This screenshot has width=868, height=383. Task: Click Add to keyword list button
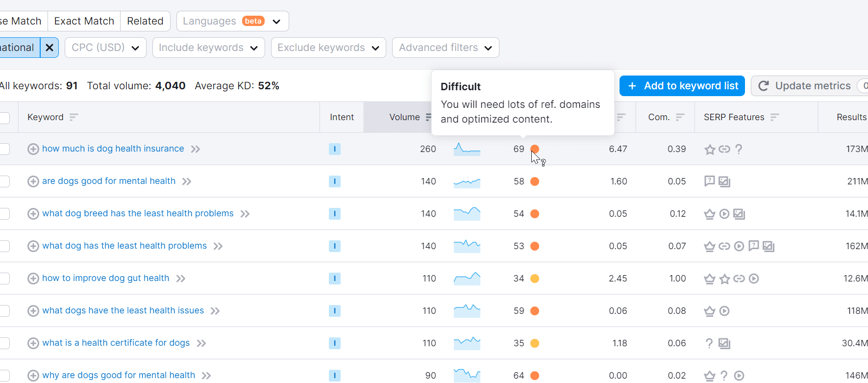pos(682,86)
